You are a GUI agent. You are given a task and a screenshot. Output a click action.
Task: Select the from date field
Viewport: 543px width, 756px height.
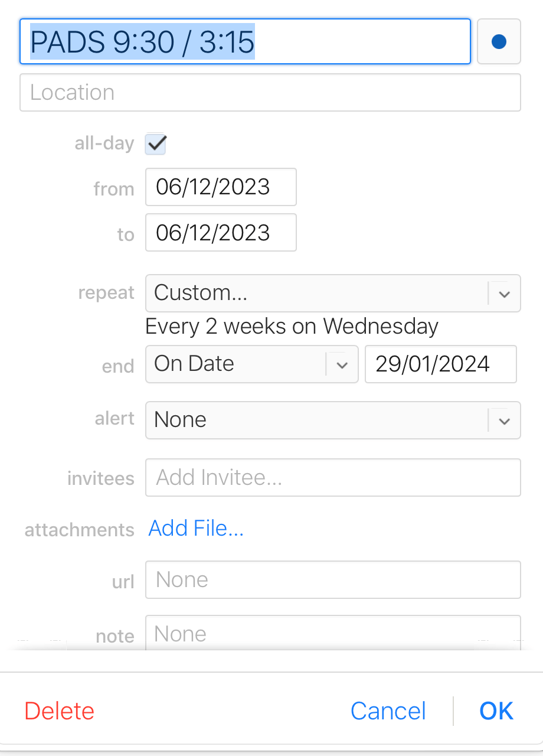221,187
